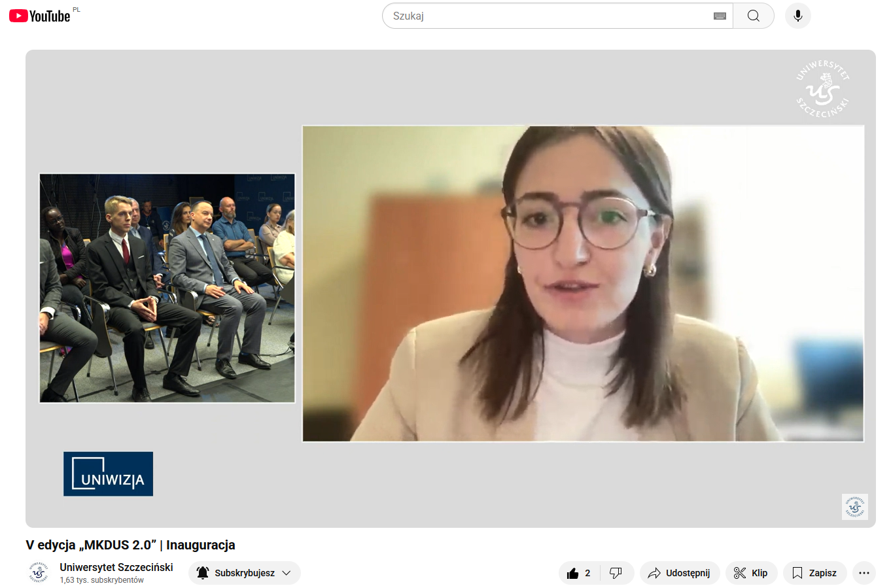Viewport: 891px width, 588px height.
Task: Expand the Subskrybujesz chevron arrow
Action: click(x=287, y=573)
